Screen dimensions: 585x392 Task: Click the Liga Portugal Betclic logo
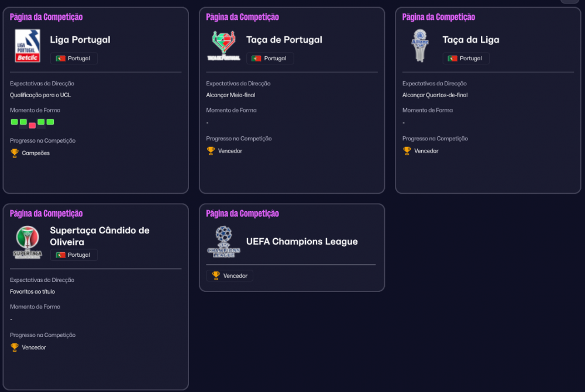tap(27, 46)
